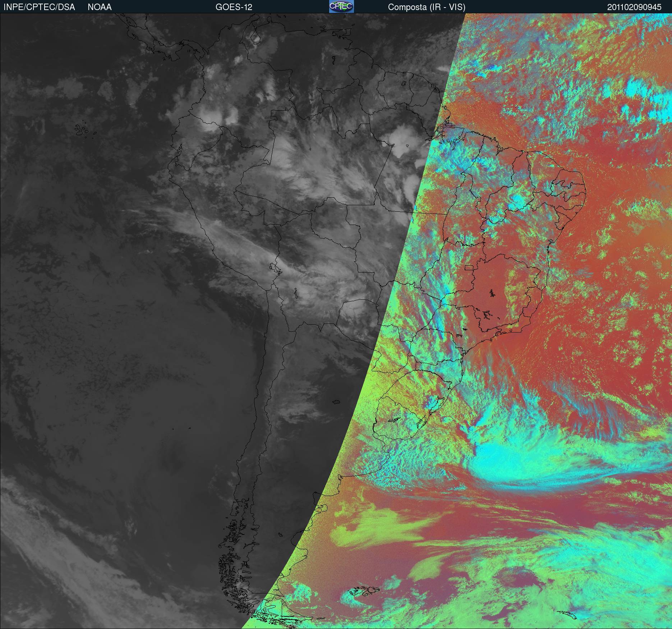Select the 201102090945 timestamp
This screenshot has height=629, width=672.
[634, 7]
